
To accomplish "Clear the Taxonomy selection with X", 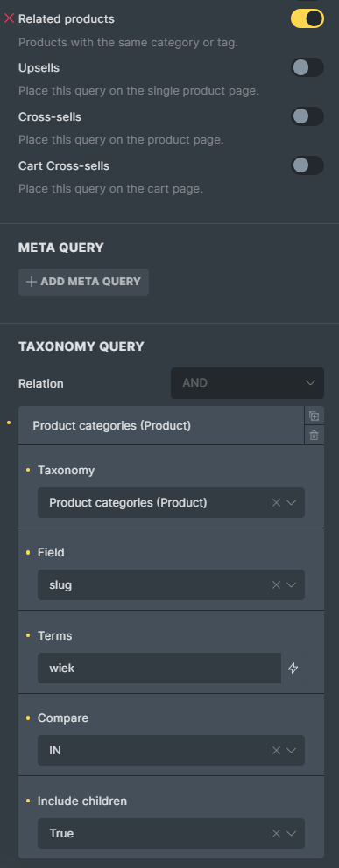I will (276, 502).
